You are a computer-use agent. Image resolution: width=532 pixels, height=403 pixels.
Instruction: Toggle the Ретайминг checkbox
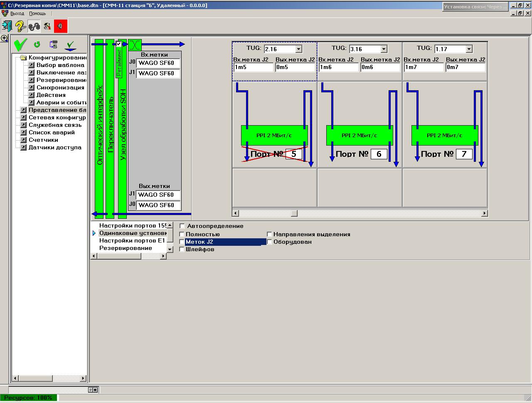tap(119, 44)
